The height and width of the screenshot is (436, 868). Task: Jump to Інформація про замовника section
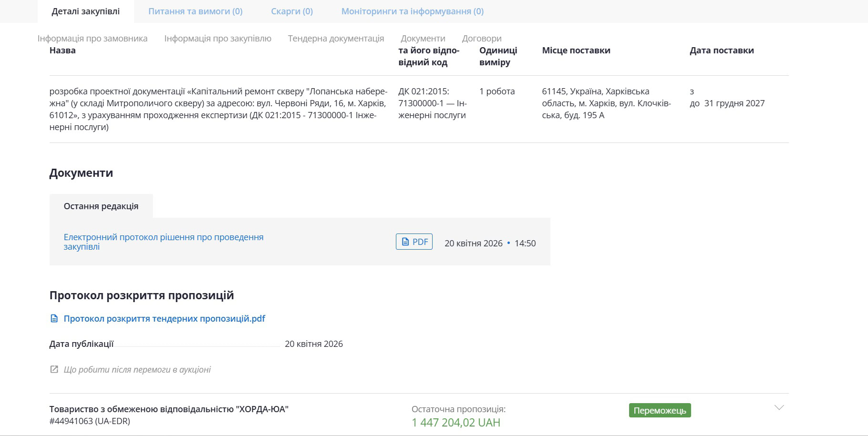[93, 39]
